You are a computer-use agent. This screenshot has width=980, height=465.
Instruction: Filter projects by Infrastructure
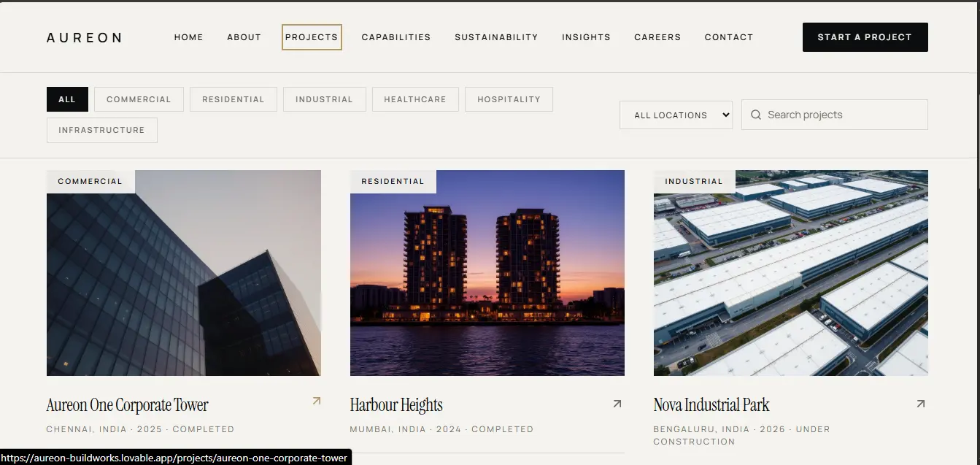(x=101, y=130)
